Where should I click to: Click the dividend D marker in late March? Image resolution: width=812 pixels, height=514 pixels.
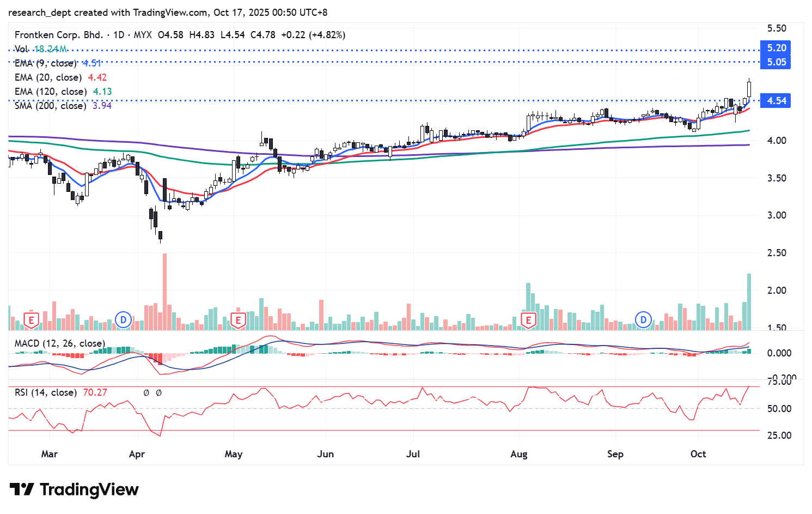point(124,320)
